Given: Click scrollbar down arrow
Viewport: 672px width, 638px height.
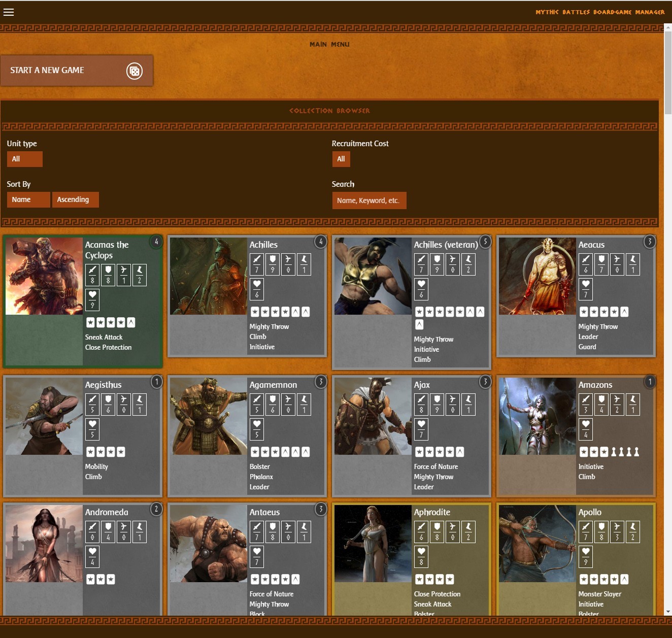Looking at the screenshot, I should (668, 612).
